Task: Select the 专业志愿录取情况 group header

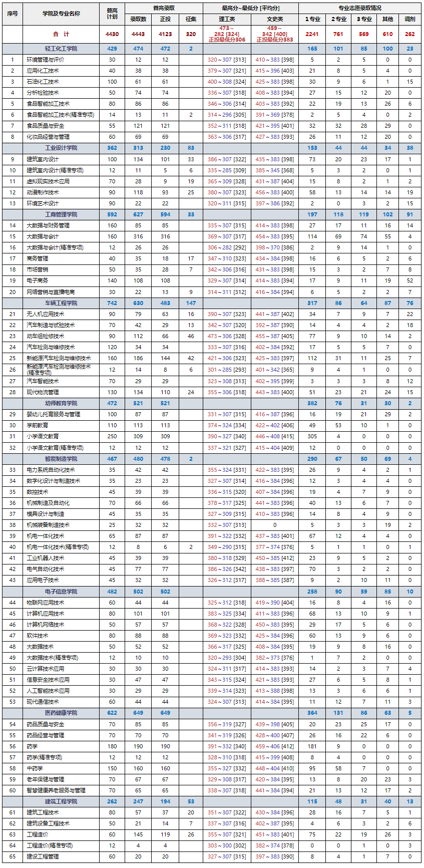Action: click(359, 8)
